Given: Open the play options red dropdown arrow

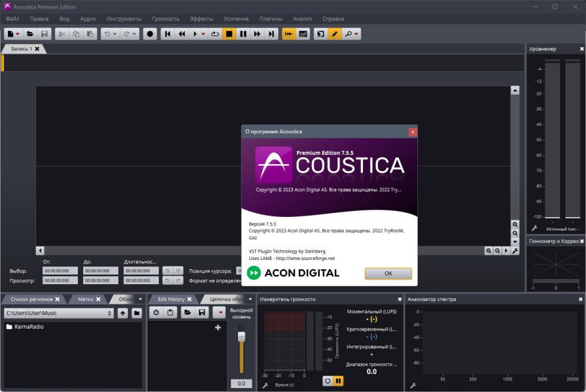Looking at the screenshot, I should coord(203,35).
